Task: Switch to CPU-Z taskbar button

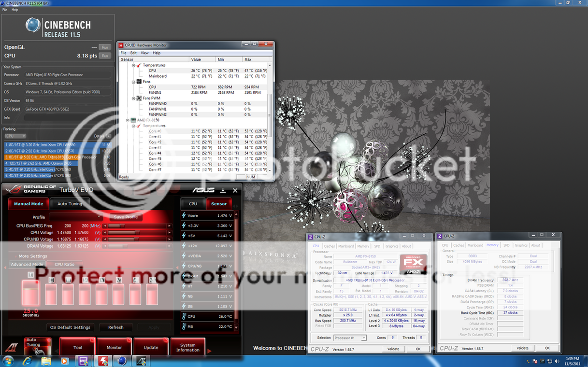Action: [83, 361]
